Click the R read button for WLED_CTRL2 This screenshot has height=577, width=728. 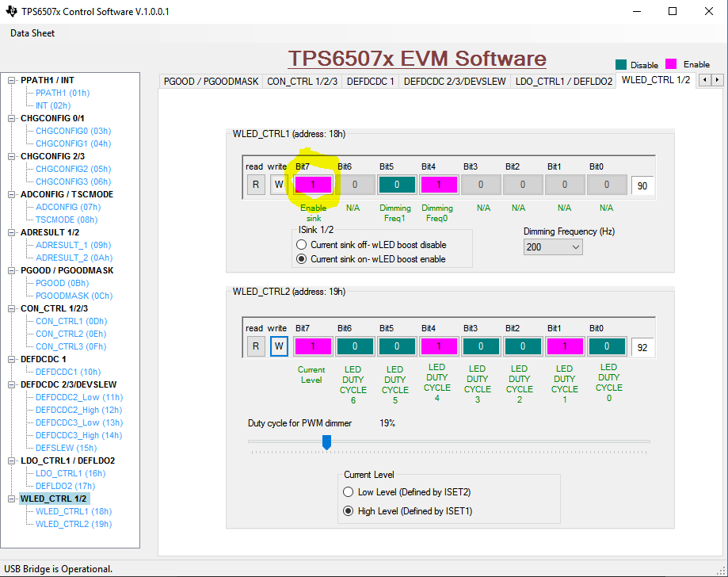256,346
